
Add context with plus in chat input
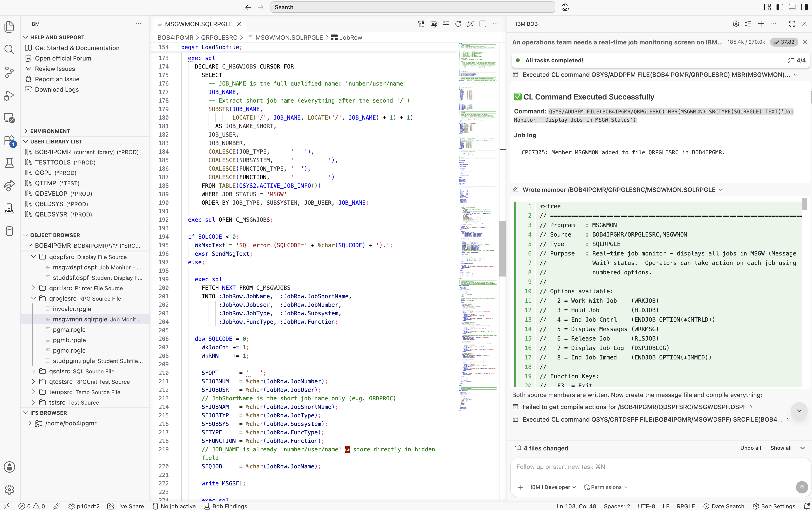520,487
